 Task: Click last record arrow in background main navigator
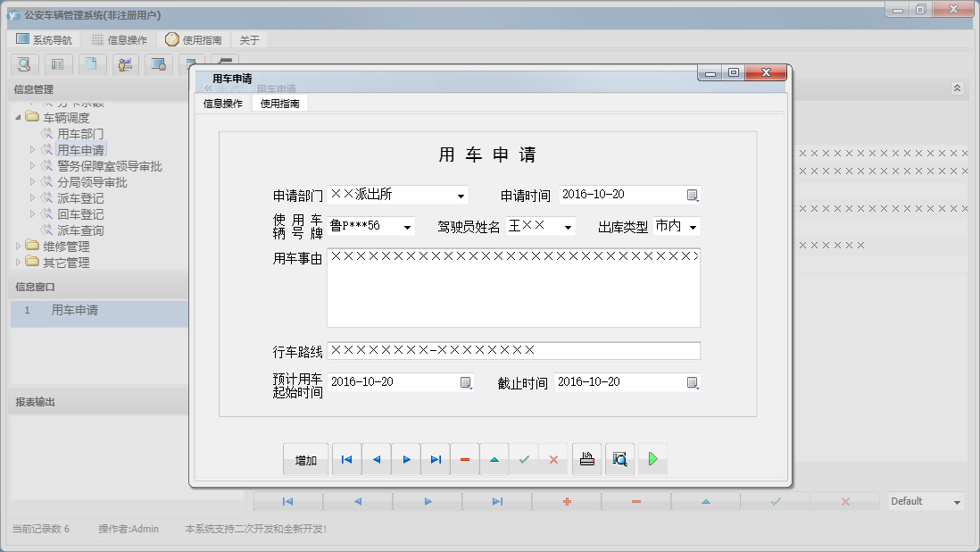pos(497,501)
